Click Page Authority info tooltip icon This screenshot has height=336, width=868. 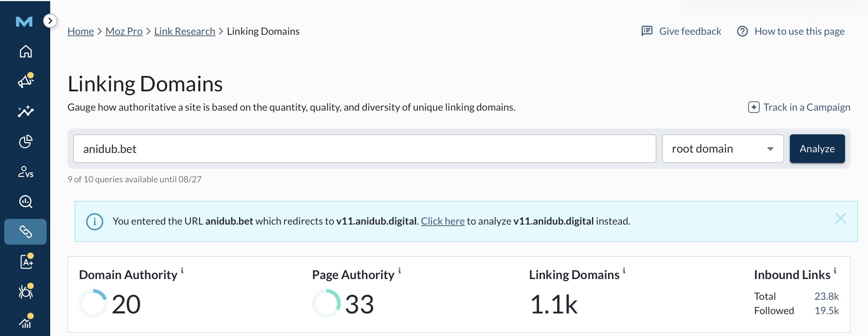(x=400, y=271)
